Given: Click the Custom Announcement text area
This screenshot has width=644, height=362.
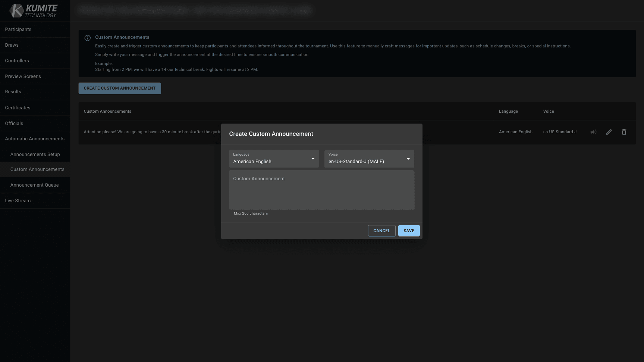Looking at the screenshot, I should click(x=321, y=190).
